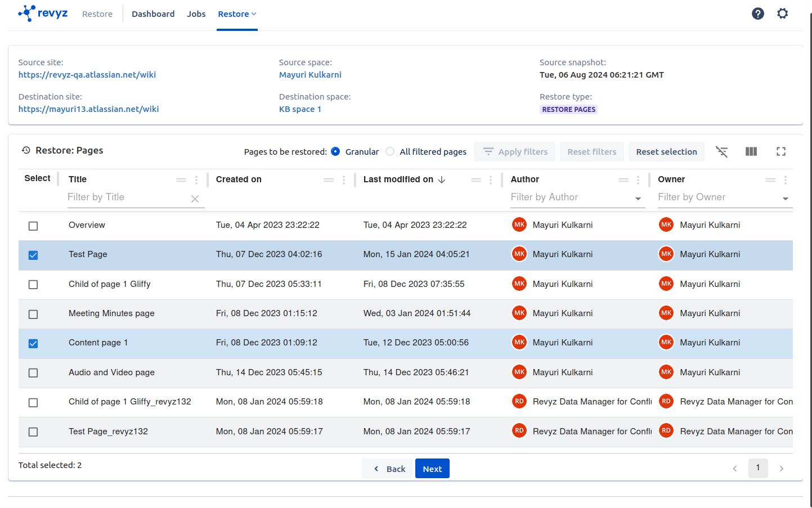Check the Overview page checkbox
Screen dimensions: 812x508
pos(33,226)
